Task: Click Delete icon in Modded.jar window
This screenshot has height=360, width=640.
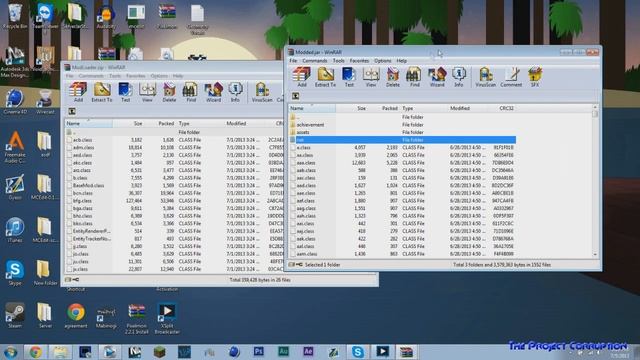Action: [x=393, y=77]
